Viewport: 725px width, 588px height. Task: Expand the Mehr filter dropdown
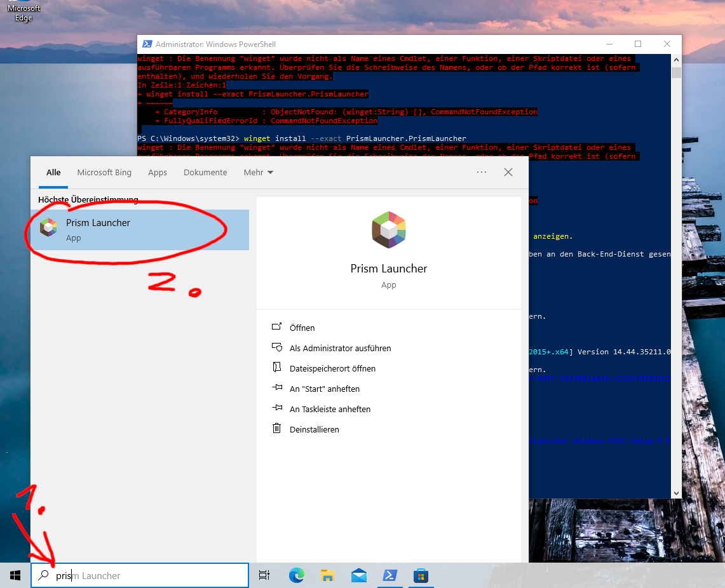(x=258, y=172)
